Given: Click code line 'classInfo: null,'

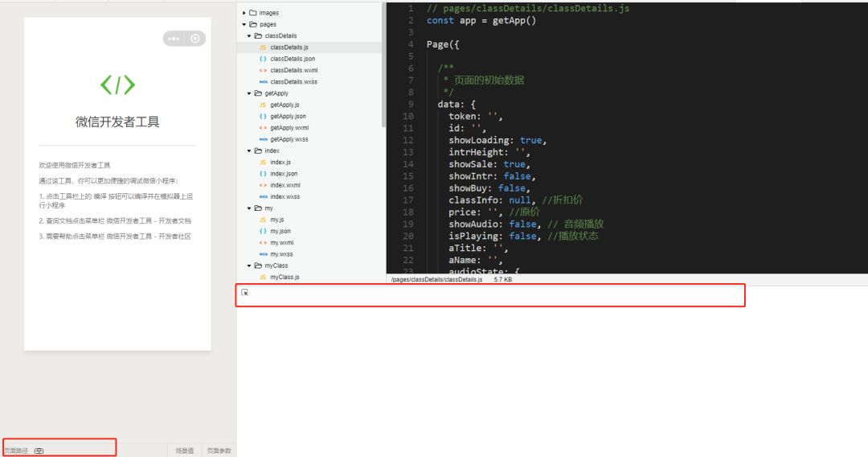Looking at the screenshot, I should (492, 200).
